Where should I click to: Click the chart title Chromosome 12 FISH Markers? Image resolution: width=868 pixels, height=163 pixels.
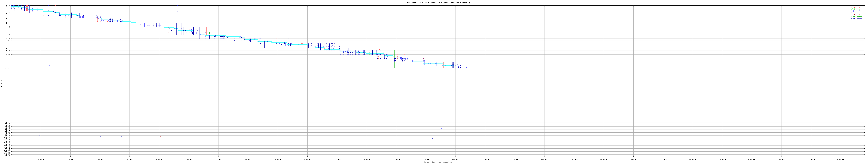point(437,3)
